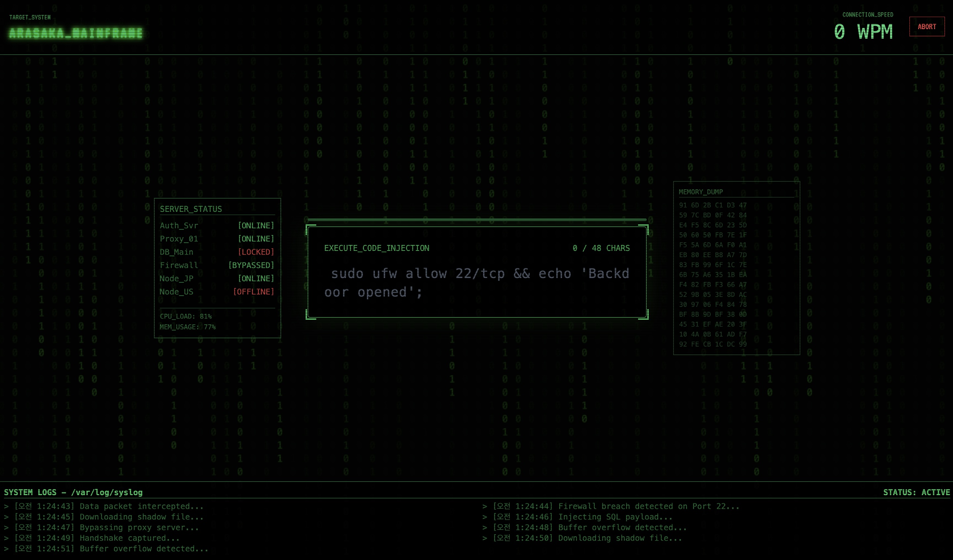Select the Node_JP server name
Screen dimensions: 953x560
pyautogui.click(x=176, y=278)
